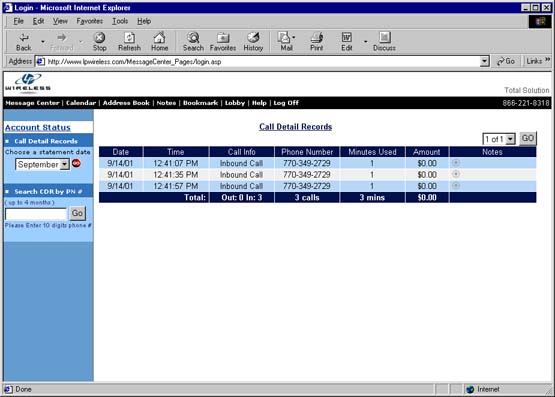The image size is (555, 397).
Task: Go to Message Center nav link
Action: [32, 103]
